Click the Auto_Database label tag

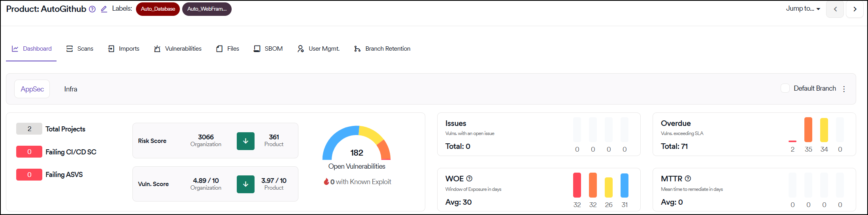[x=158, y=9]
